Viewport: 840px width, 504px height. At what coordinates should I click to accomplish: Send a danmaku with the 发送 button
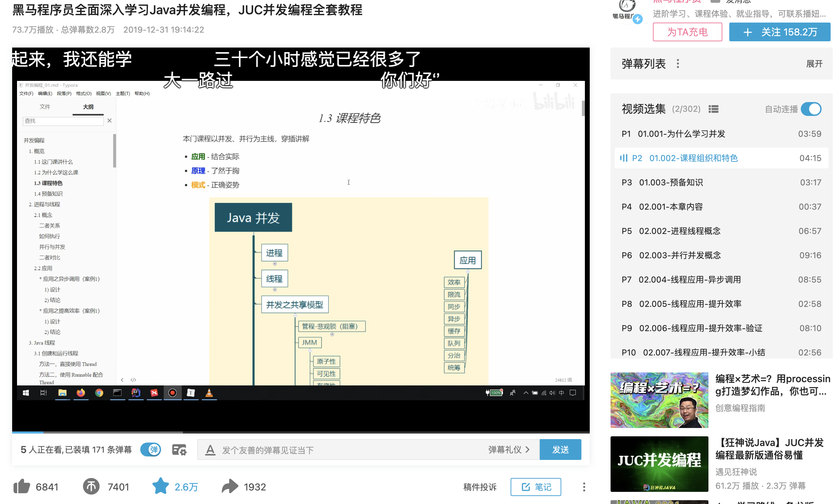click(x=560, y=449)
